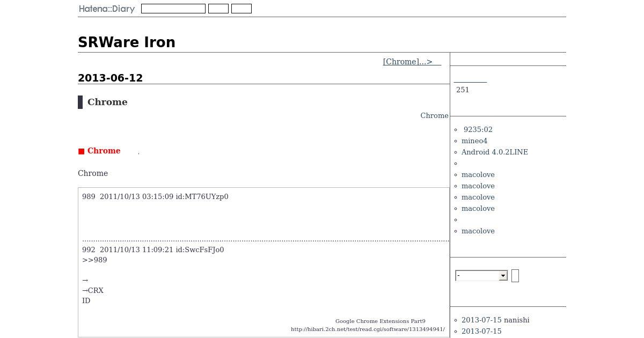Focus the header search input field

click(173, 9)
